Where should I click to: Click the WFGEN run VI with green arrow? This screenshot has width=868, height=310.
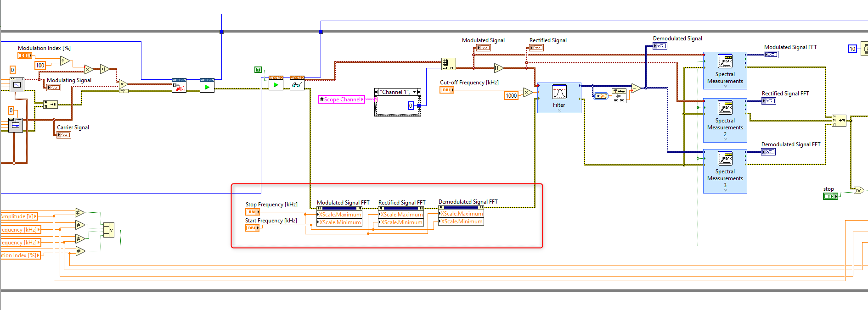coord(207,85)
